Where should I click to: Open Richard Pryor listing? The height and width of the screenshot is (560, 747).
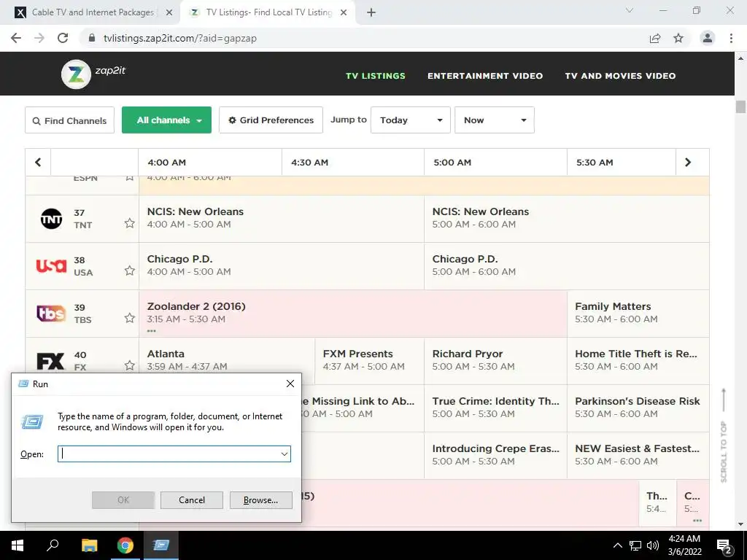coord(495,360)
